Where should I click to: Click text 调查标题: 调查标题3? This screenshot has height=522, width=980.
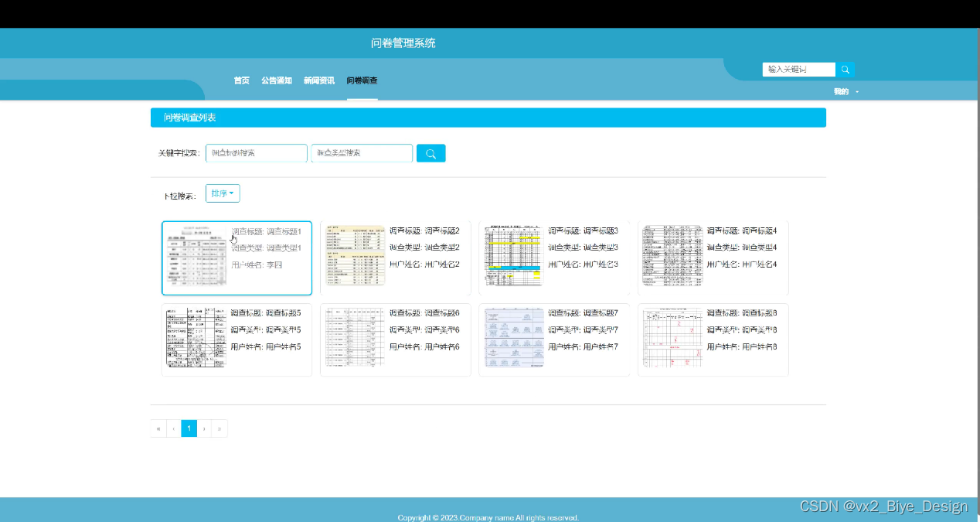coord(584,230)
